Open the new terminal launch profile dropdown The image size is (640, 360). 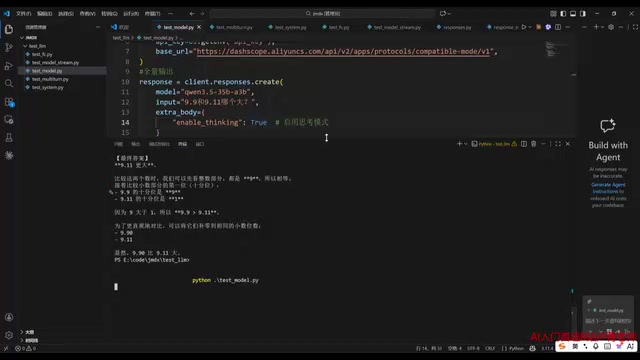coord(466,144)
